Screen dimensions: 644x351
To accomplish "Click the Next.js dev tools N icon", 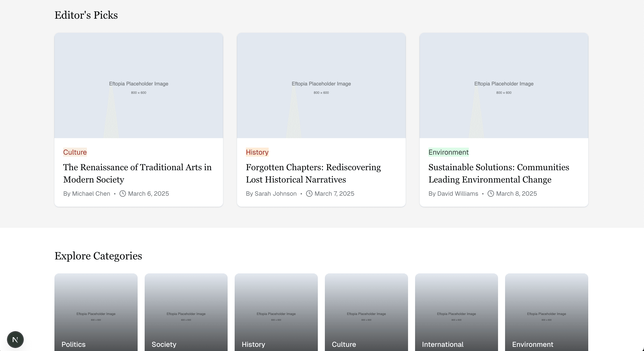I will click(x=15, y=340).
